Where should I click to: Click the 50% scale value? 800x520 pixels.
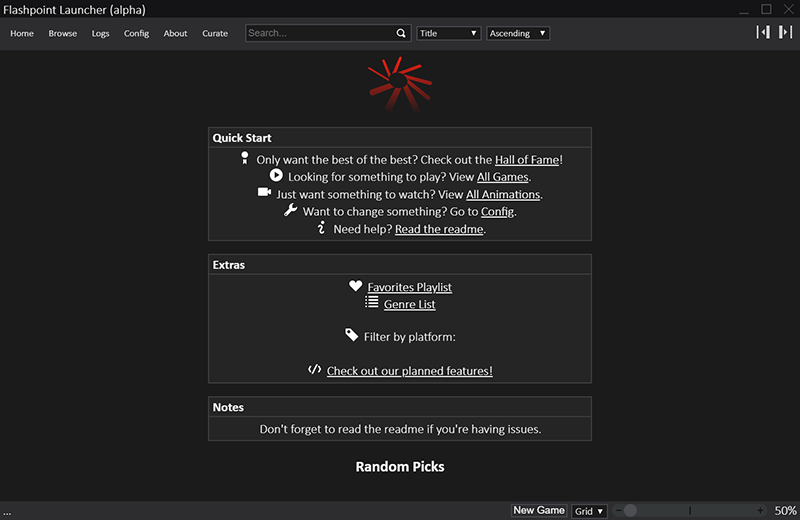click(785, 511)
